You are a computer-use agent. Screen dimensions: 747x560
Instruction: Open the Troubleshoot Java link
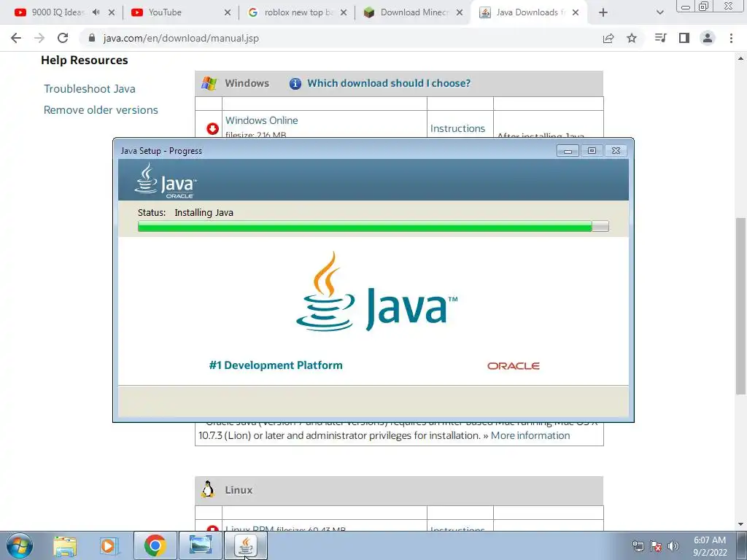pyautogui.click(x=90, y=89)
